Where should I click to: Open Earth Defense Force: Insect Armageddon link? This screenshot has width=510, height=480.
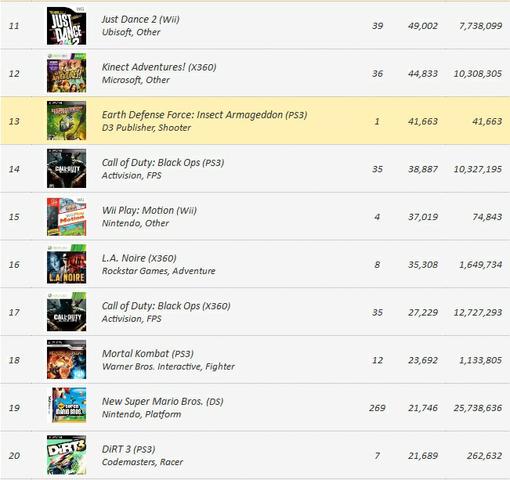[204, 115]
